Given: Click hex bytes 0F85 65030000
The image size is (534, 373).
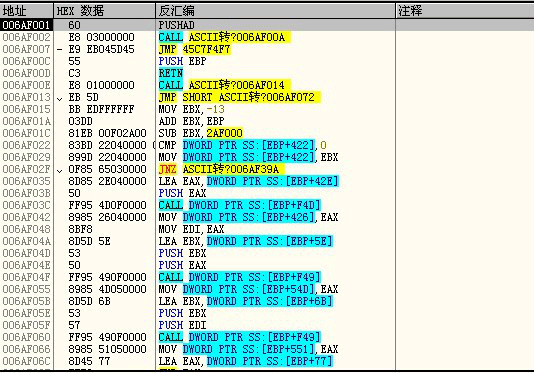Looking at the screenshot, I should (107, 169).
